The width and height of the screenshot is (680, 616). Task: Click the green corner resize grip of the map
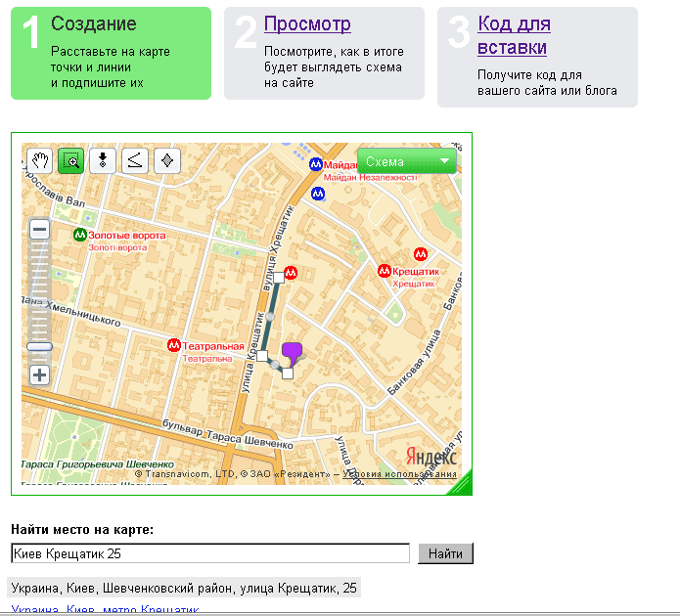pos(461,483)
